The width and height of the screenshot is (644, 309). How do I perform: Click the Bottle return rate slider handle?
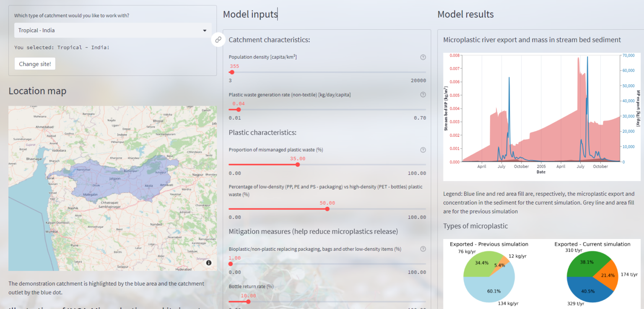(x=248, y=301)
